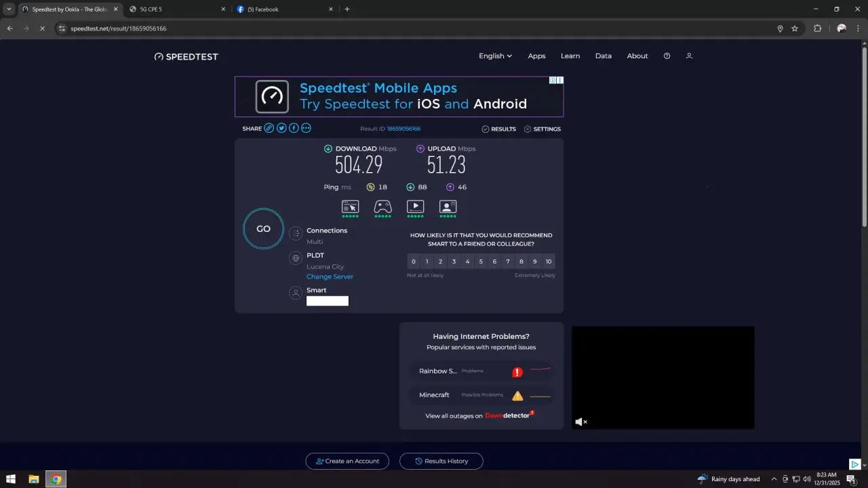Start a new test with GO button
Image resolution: width=868 pixels, height=488 pixels.
pyautogui.click(x=263, y=229)
